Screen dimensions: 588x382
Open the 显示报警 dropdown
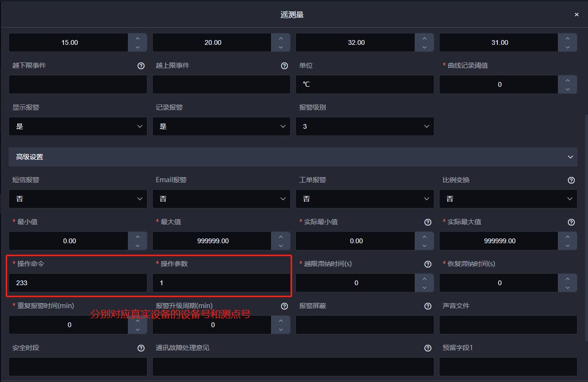78,126
